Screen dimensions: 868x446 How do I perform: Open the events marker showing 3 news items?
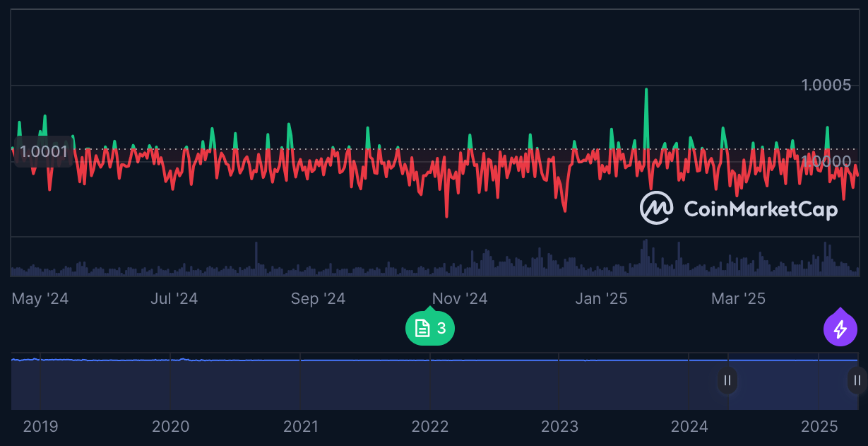click(x=429, y=327)
